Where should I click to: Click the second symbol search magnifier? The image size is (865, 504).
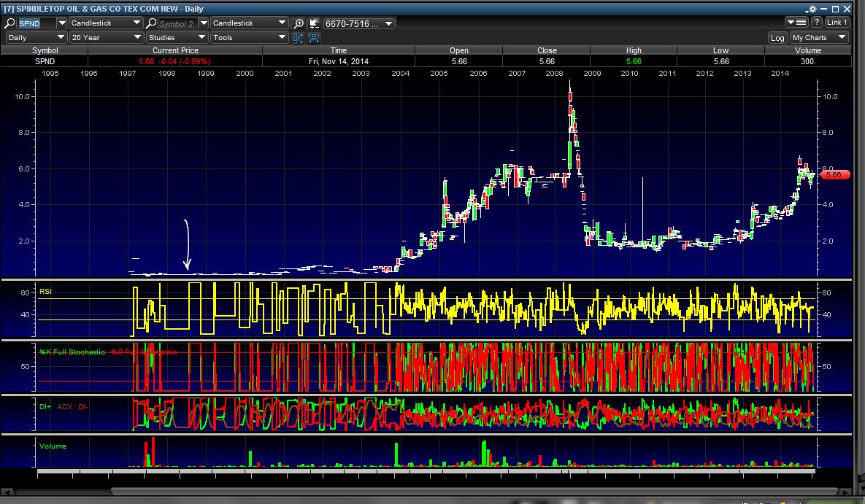tap(152, 23)
